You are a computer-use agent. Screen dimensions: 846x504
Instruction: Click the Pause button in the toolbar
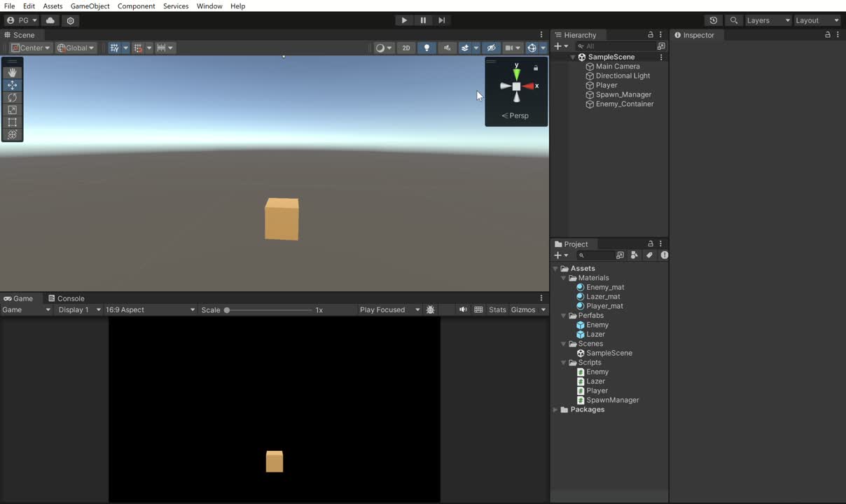[x=423, y=20]
